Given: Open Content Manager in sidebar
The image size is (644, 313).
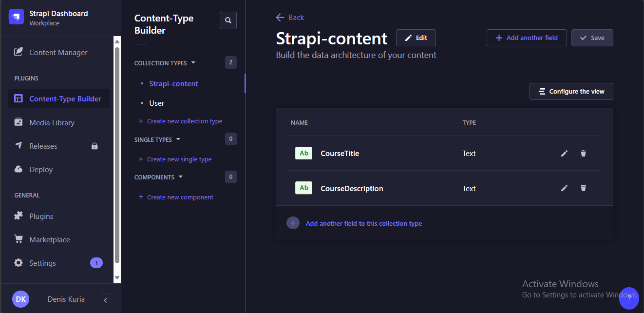Looking at the screenshot, I should 58,52.
